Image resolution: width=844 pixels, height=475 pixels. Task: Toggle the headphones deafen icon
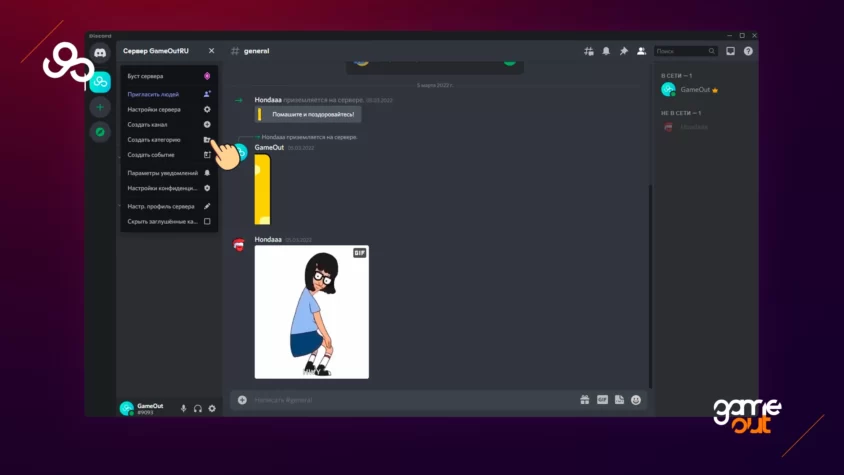(x=198, y=409)
